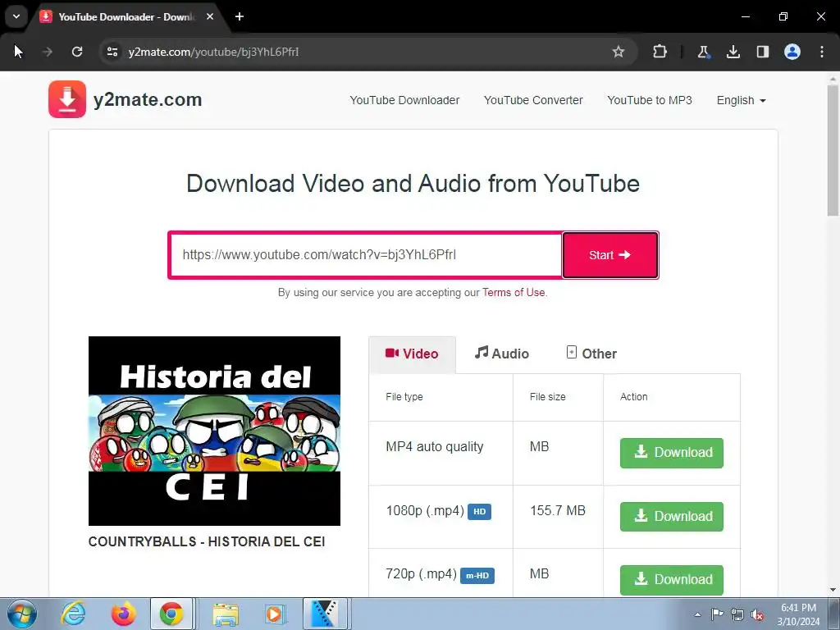Click the browser forward arrow

tap(48, 52)
